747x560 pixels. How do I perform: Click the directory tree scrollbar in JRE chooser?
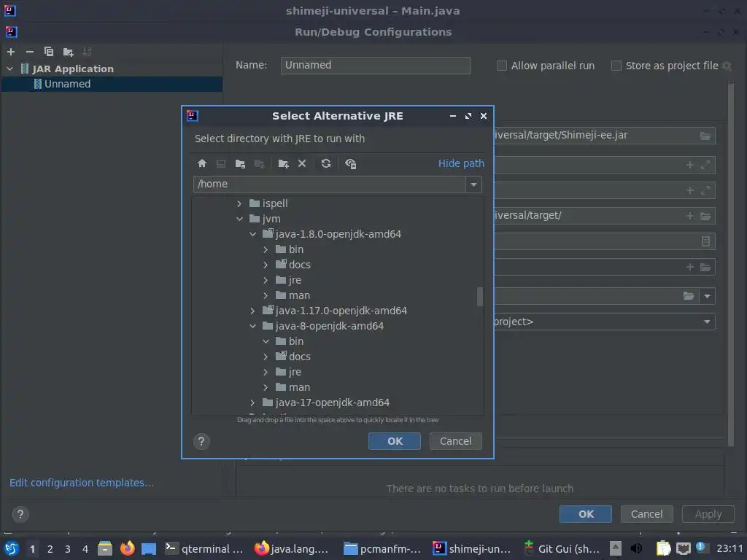[480, 297]
